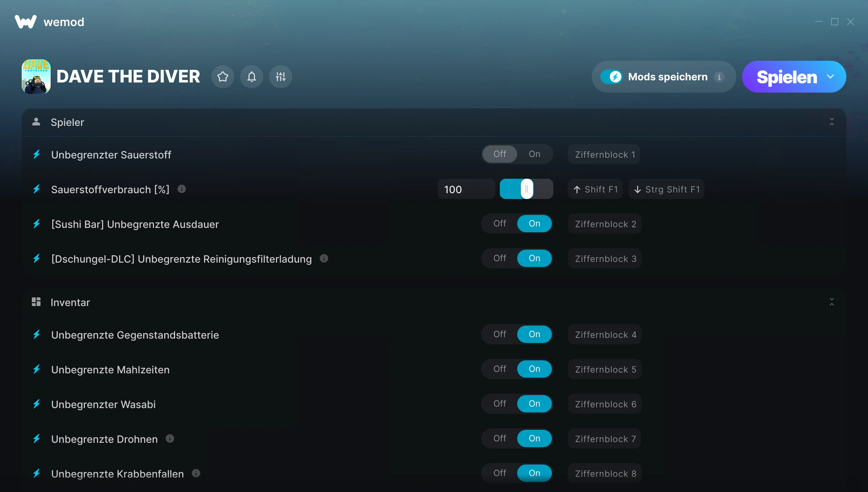Viewport: 868px width, 492px height.
Task: Click the Inventar section heading
Action: tap(70, 302)
